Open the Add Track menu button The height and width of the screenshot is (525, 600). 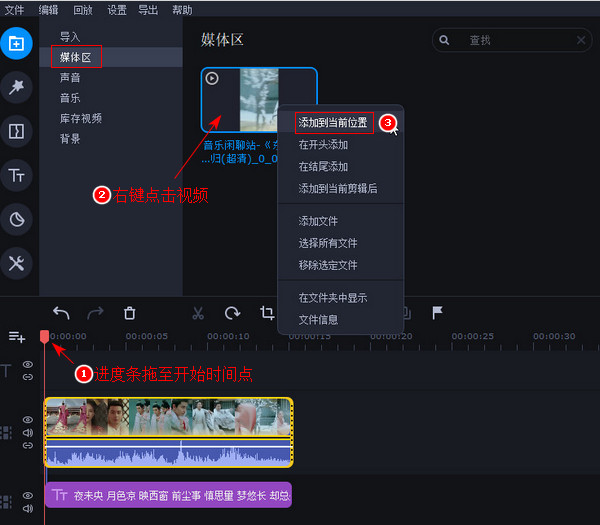click(17, 337)
